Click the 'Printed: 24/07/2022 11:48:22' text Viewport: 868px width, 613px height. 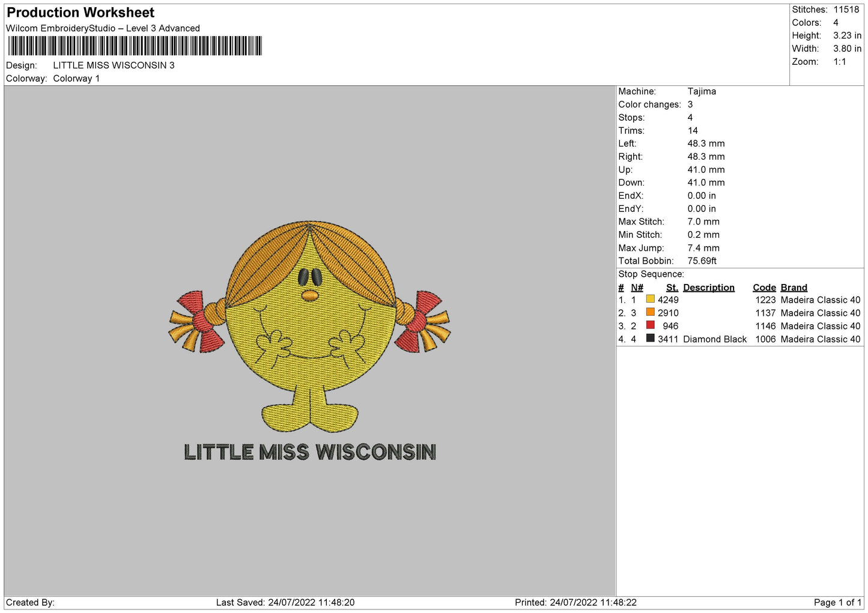pyautogui.click(x=575, y=603)
